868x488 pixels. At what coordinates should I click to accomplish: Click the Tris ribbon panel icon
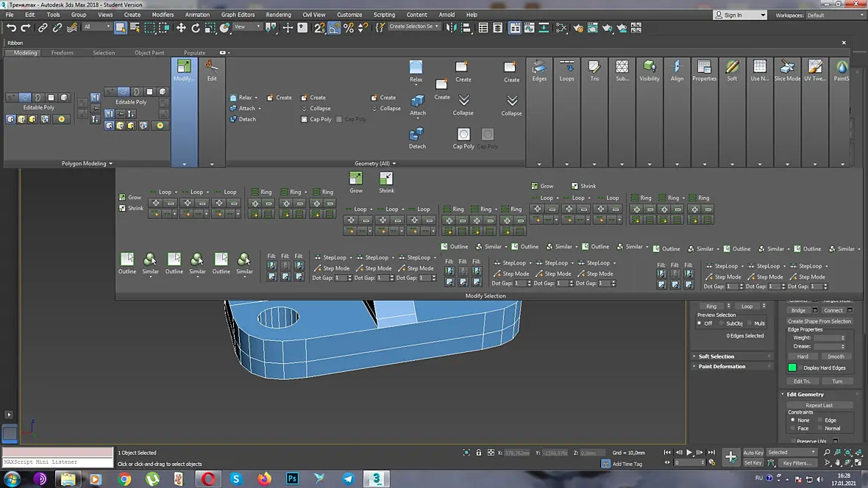click(594, 71)
